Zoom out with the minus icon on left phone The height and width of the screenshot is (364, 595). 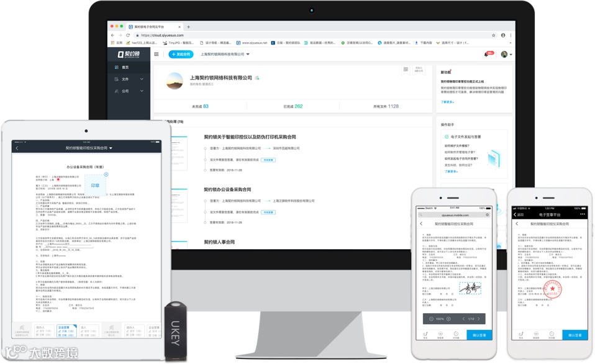pyautogui.click(x=431, y=319)
